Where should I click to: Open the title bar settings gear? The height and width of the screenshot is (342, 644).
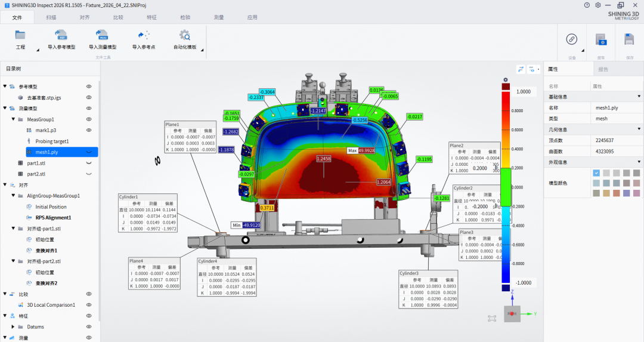coord(598,5)
